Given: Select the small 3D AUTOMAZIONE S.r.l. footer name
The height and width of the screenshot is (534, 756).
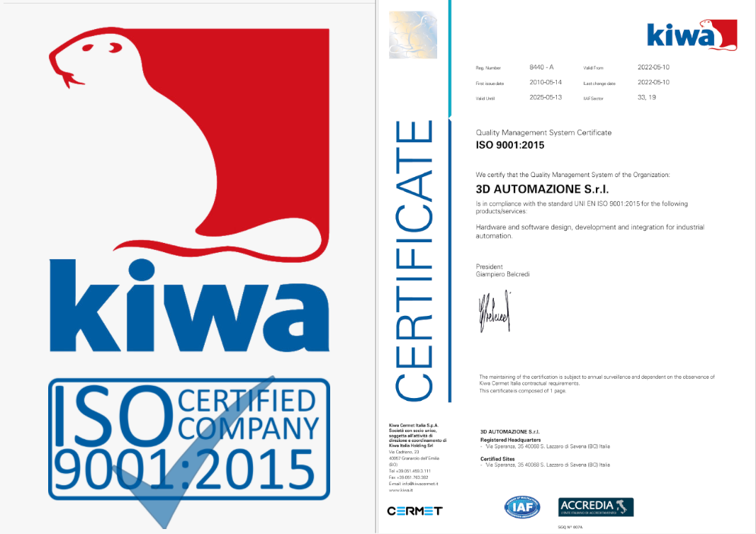Looking at the screenshot, I should (509, 432).
